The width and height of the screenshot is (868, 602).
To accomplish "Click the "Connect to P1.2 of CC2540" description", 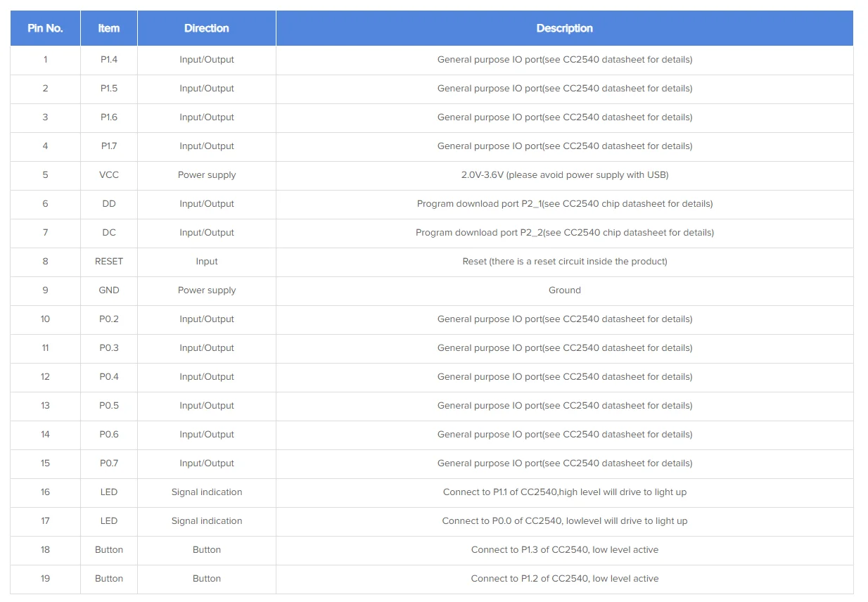I will pos(565,579).
